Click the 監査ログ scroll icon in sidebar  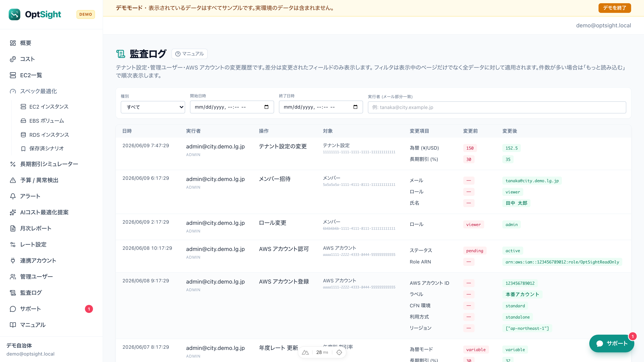pos(13,293)
